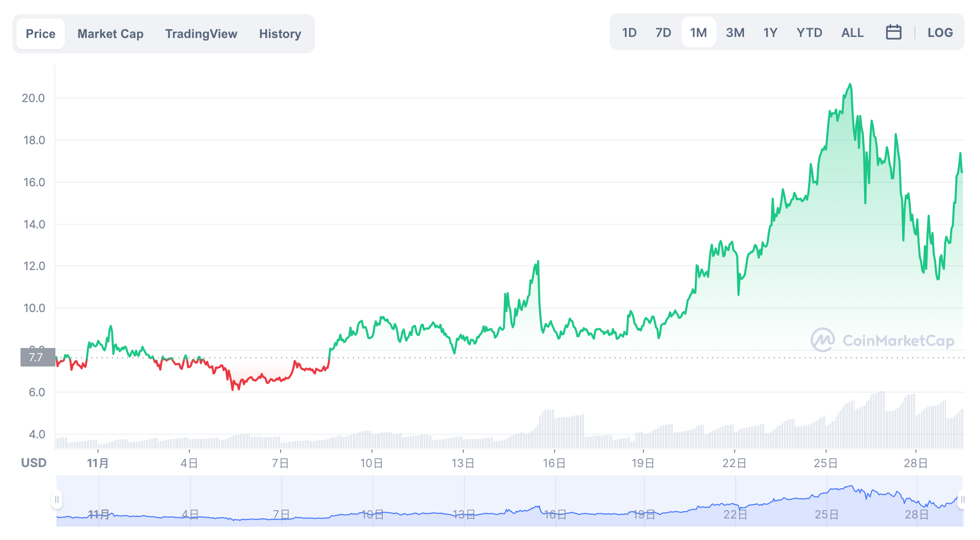The image size is (980, 540).
Task: Choose the 3M time range
Action: (x=735, y=32)
